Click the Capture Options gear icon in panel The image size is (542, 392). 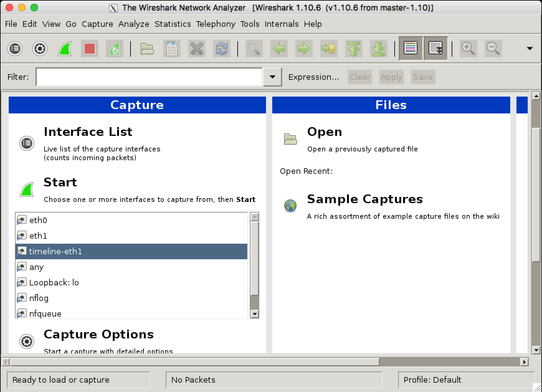click(x=27, y=342)
